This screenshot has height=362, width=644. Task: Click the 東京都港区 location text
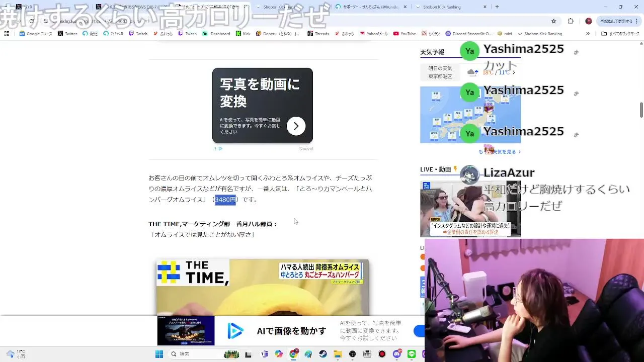pos(440,76)
